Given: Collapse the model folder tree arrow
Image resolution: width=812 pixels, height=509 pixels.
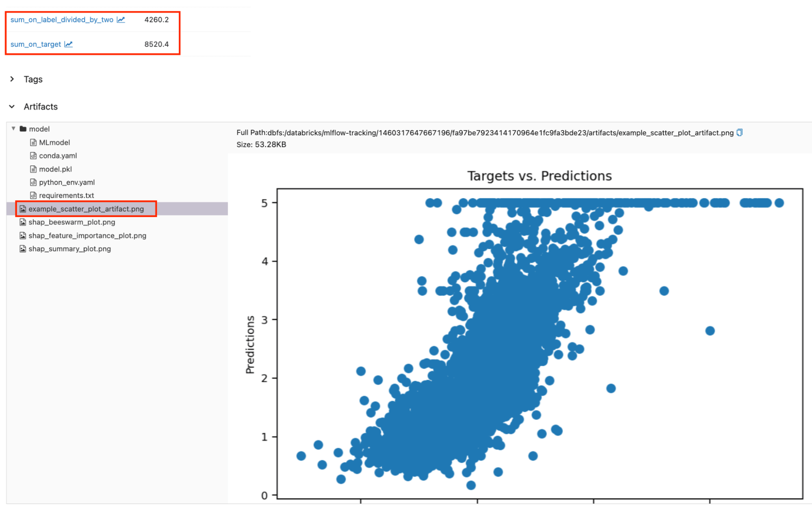Looking at the screenshot, I should tap(13, 128).
